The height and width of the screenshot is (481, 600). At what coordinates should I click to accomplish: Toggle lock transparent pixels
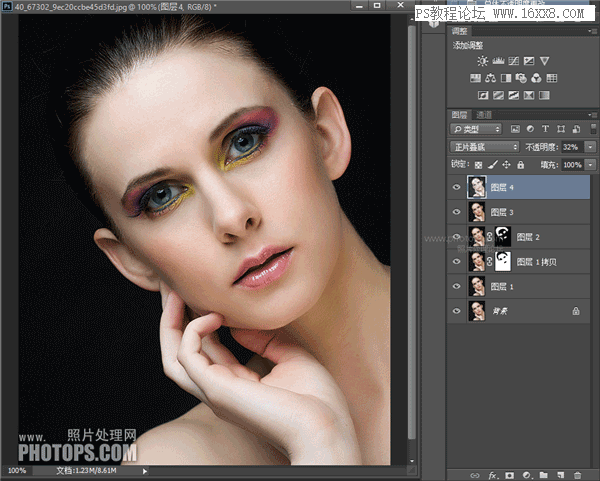pyautogui.click(x=478, y=165)
